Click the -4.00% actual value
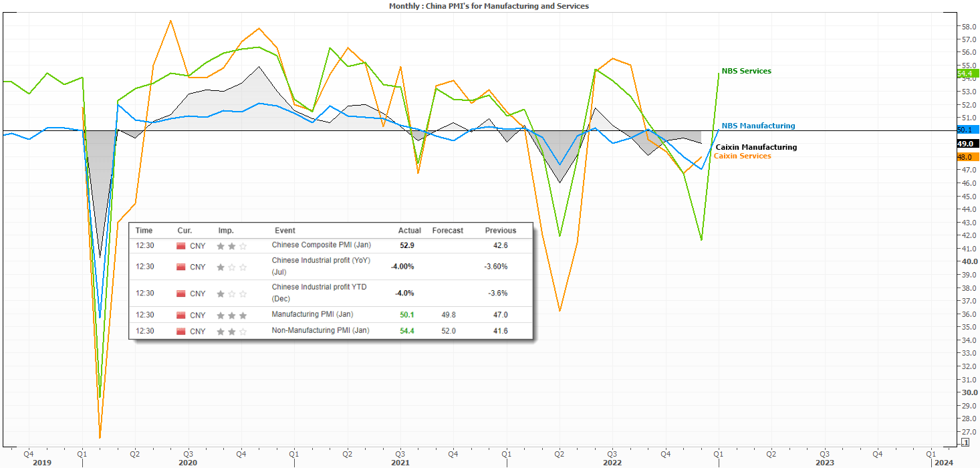 pyautogui.click(x=402, y=267)
